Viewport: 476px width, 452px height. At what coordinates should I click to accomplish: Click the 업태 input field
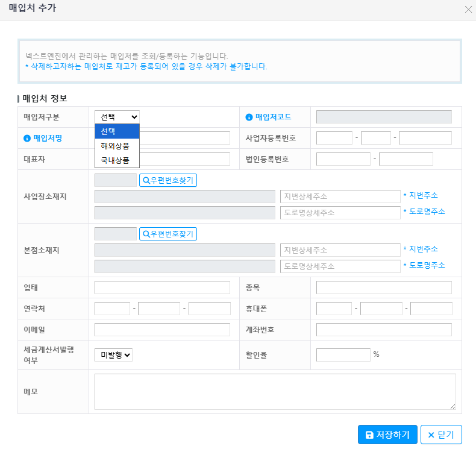pyautogui.click(x=162, y=287)
